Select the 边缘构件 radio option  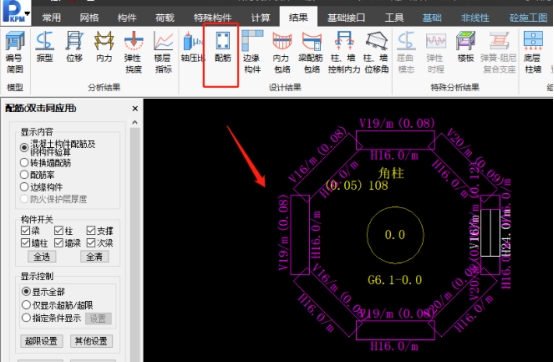pyautogui.click(x=24, y=187)
